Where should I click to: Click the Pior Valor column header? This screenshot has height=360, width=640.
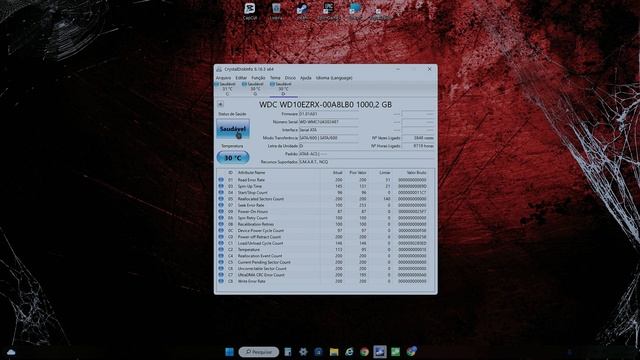tap(358, 173)
